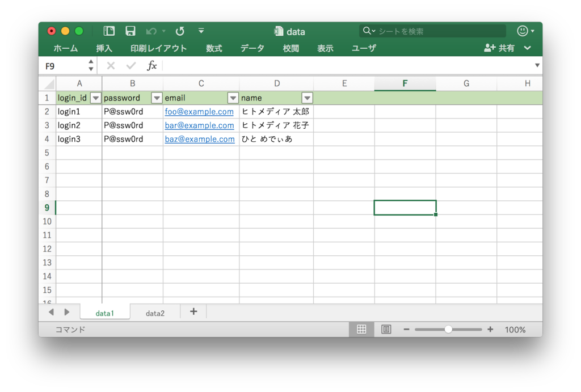Click the Redo icon in toolbar
The width and height of the screenshot is (581, 392).
[x=180, y=31]
